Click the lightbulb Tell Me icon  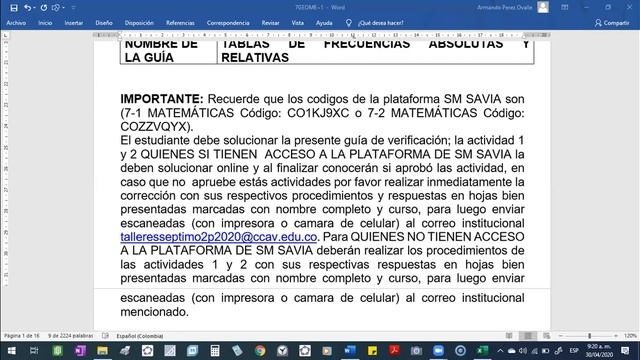[x=349, y=23]
